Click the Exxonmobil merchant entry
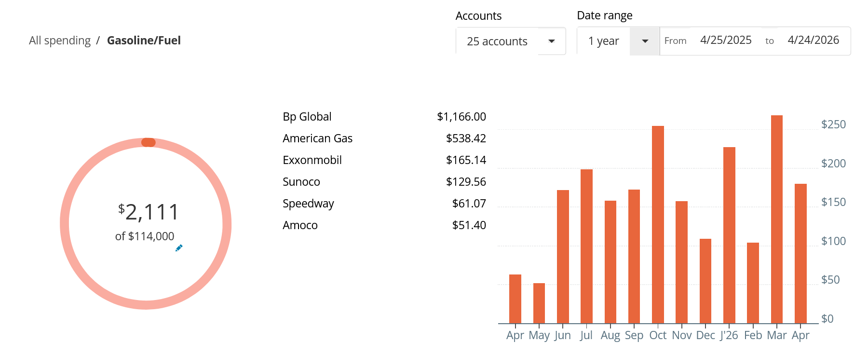 point(312,160)
